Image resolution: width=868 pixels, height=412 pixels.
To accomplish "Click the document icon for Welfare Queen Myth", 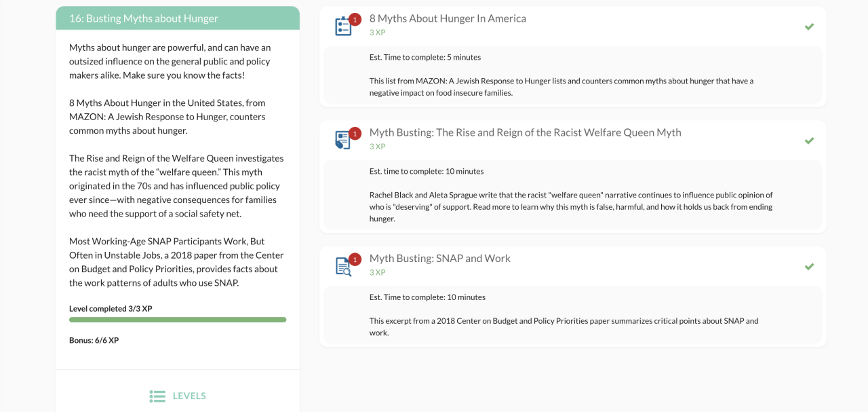I will 343,141.
